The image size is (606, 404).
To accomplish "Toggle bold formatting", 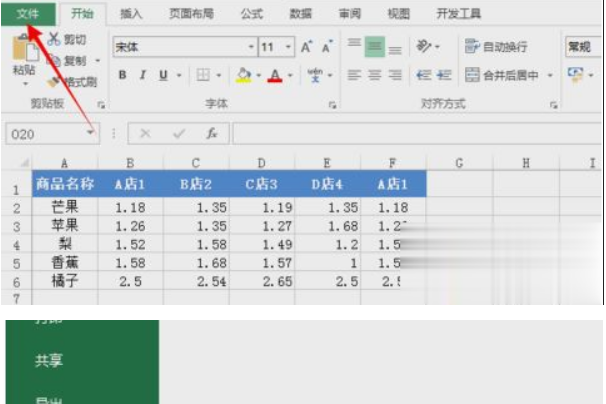I will [x=123, y=75].
